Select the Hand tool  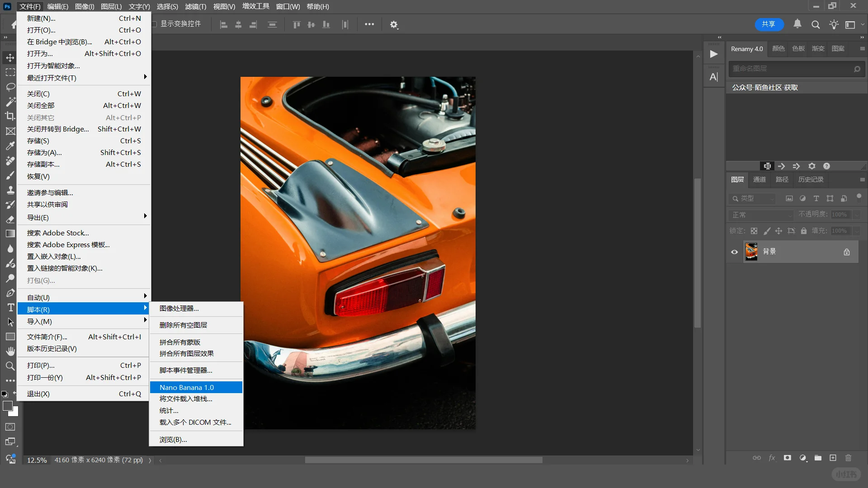[10, 351]
